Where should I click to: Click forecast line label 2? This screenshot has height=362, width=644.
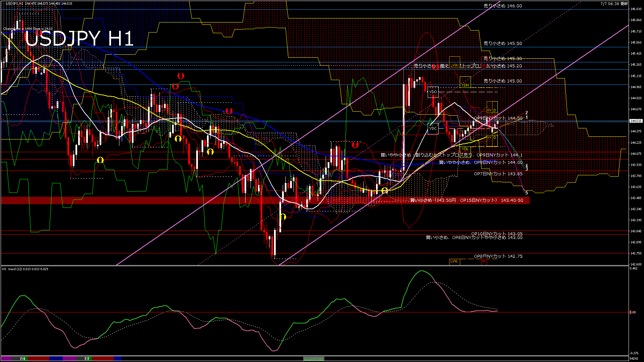(527, 113)
